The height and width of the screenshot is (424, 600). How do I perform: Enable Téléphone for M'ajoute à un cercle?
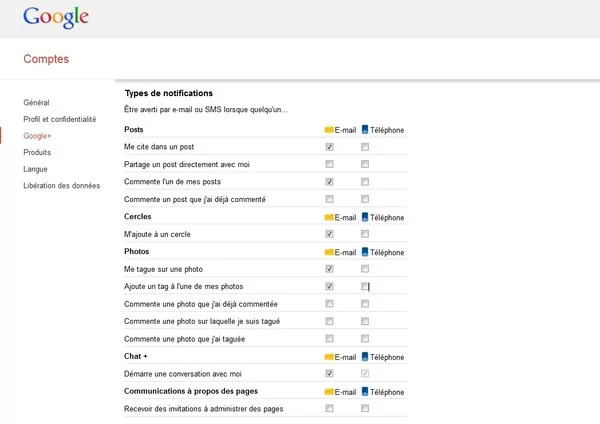tap(365, 233)
